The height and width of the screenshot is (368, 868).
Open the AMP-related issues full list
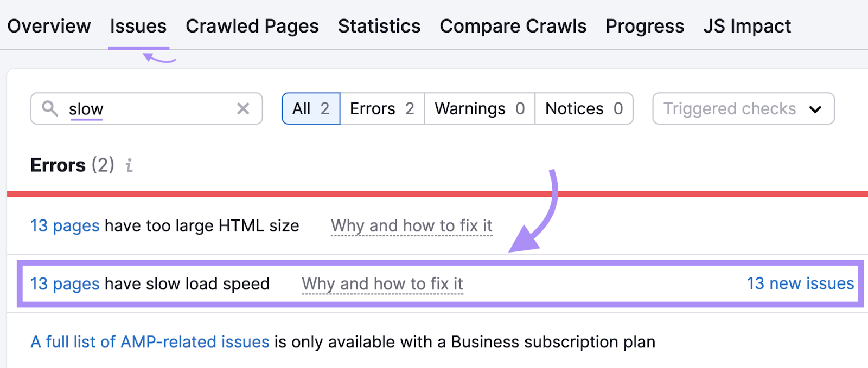(150, 341)
